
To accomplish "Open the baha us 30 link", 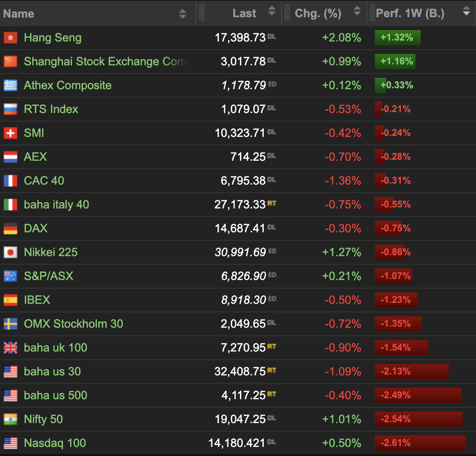I will tap(52, 372).
